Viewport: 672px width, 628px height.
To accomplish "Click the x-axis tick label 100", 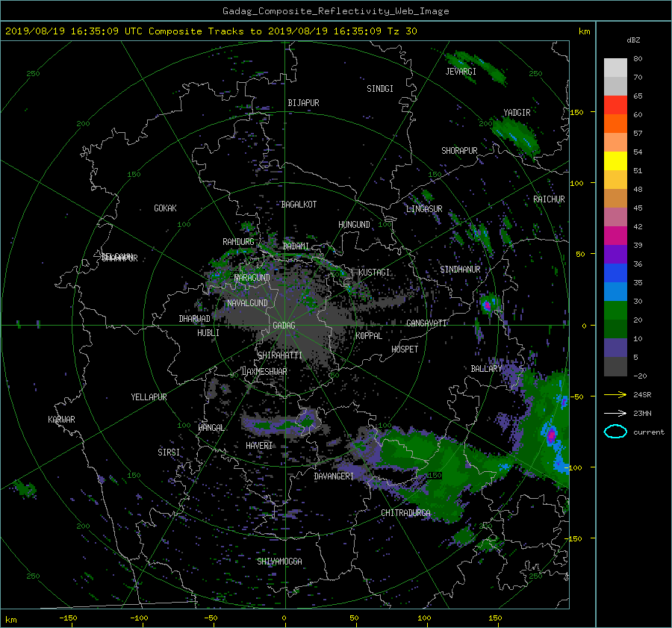I will [x=424, y=618].
